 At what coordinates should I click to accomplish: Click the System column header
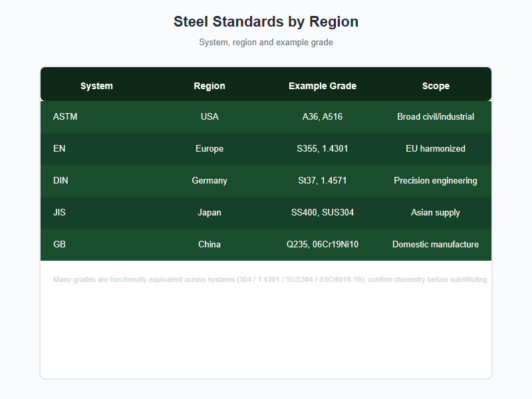point(96,86)
